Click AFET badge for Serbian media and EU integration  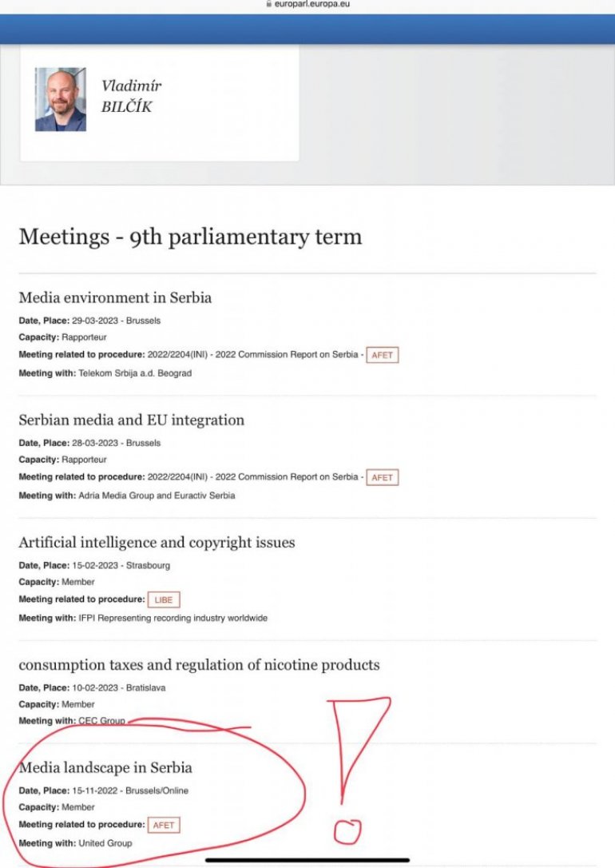pyautogui.click(x=382, y=477)
